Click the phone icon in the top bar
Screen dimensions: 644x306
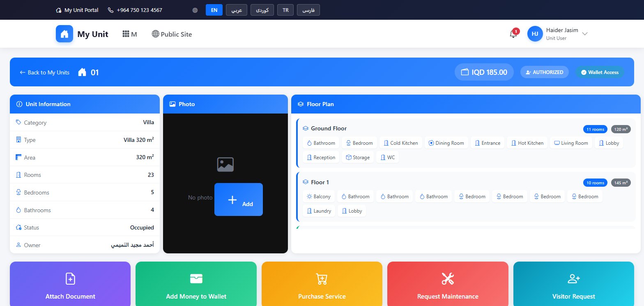110,10
